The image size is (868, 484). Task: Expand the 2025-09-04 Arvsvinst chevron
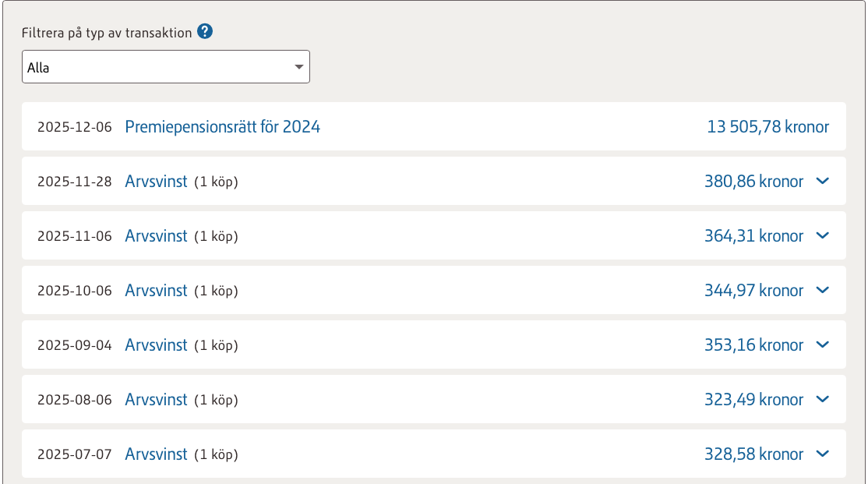tap(822, 345)
